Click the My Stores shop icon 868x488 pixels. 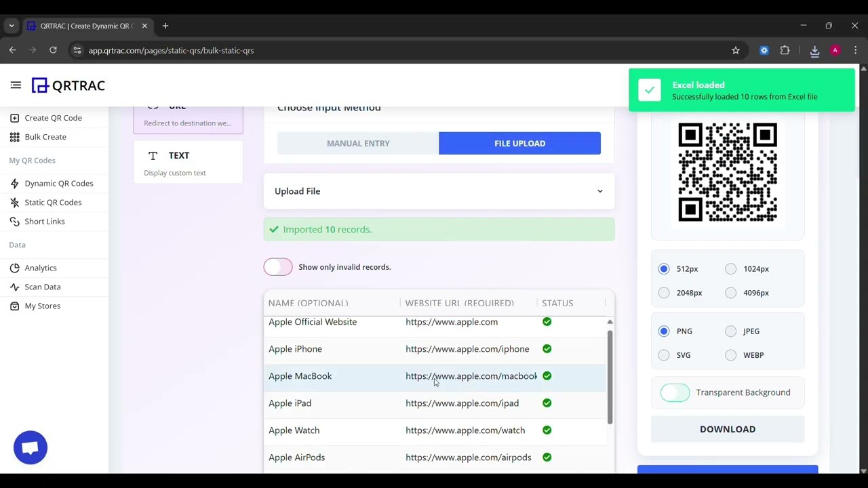coord(14,306)
